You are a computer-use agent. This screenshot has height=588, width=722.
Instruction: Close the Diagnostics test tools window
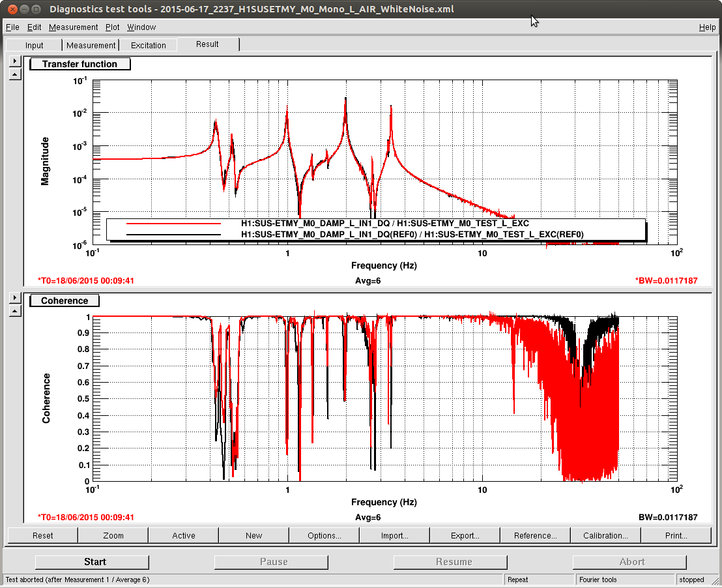coord(12,9)
